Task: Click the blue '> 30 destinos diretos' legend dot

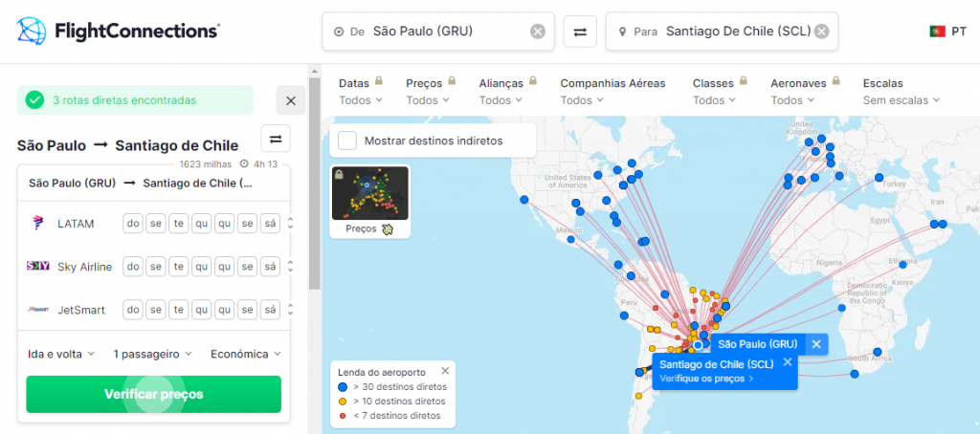Action: pyautogui.click(x=343, y=386)
